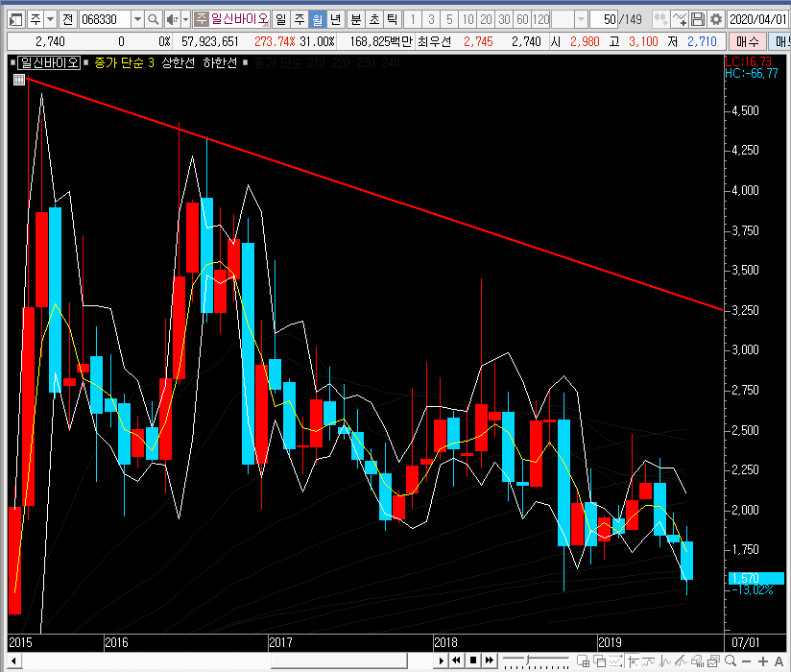Click the horizontal scrollbar thumb
The height and width of the screenshot is (672, 791).
pos(339,660)
